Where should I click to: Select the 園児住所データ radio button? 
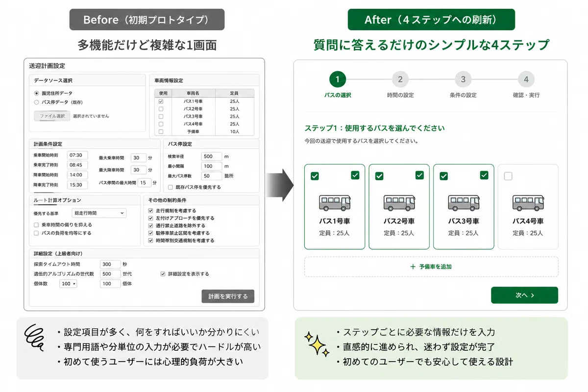tap(36, 93)
